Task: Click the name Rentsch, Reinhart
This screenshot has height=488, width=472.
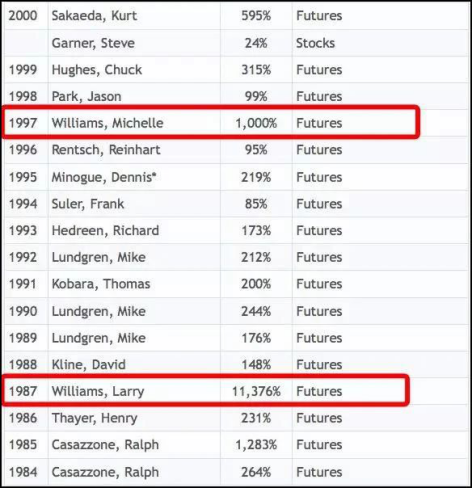Action: (106, 150)
